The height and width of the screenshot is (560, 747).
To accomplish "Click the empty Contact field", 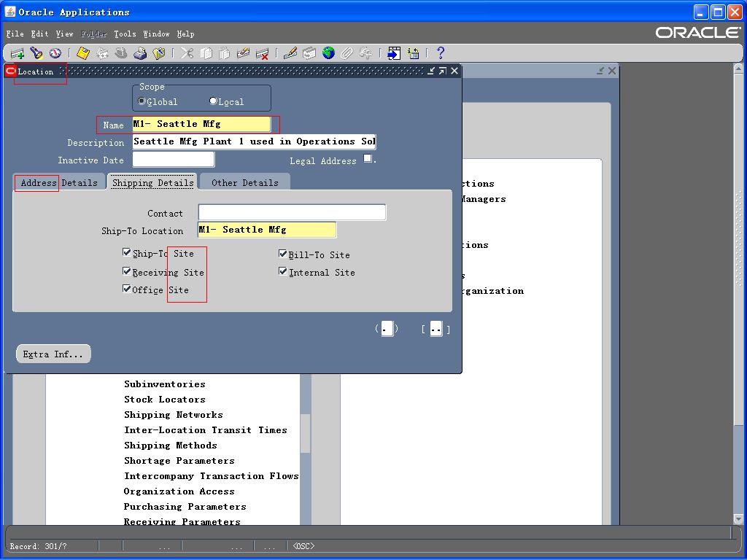I will point(292,212).
